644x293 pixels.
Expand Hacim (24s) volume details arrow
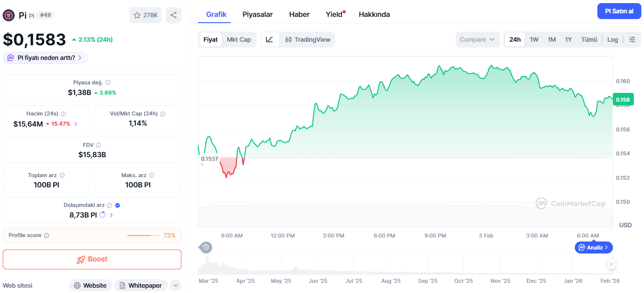tap(76, 124)
